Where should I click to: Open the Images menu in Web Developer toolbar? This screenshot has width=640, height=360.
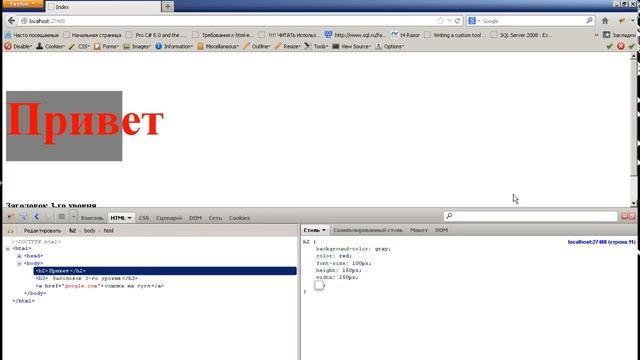pyautogui.click(x=137, y=47)
